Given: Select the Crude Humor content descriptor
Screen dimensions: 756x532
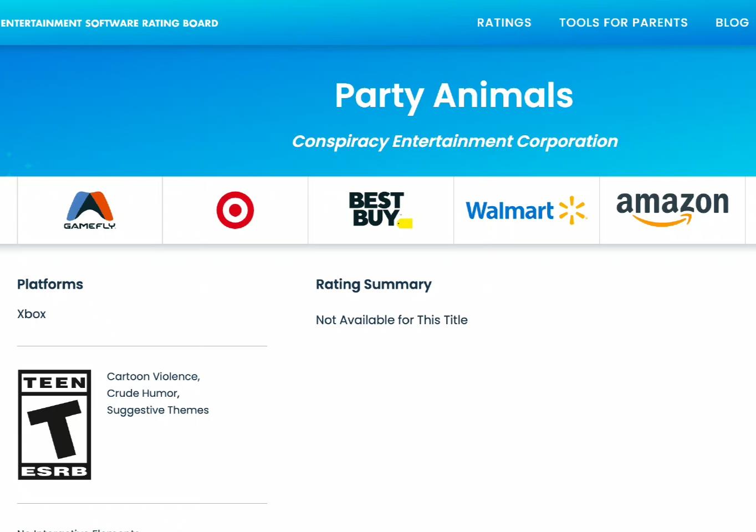Looking at the screenshot, I should pyautogui.click(x=143, y=393).
